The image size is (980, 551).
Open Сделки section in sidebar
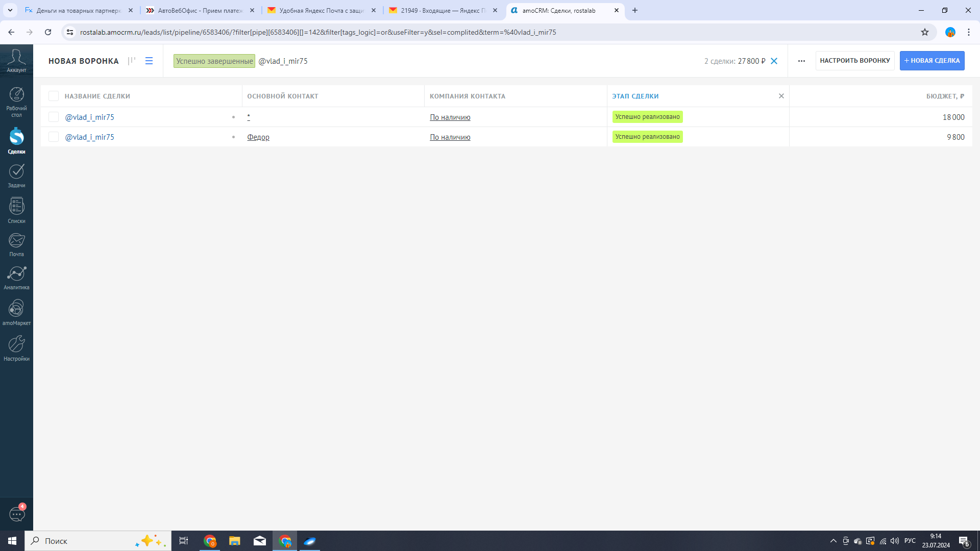tap(16, 141)
